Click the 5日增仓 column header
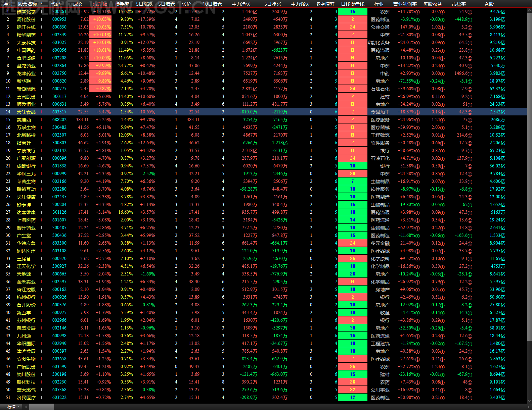 167,4
